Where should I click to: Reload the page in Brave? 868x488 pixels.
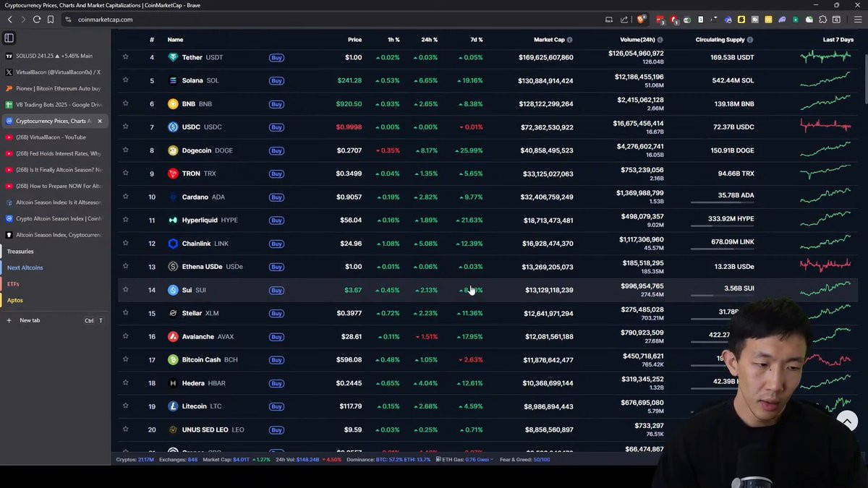point(37,20)
